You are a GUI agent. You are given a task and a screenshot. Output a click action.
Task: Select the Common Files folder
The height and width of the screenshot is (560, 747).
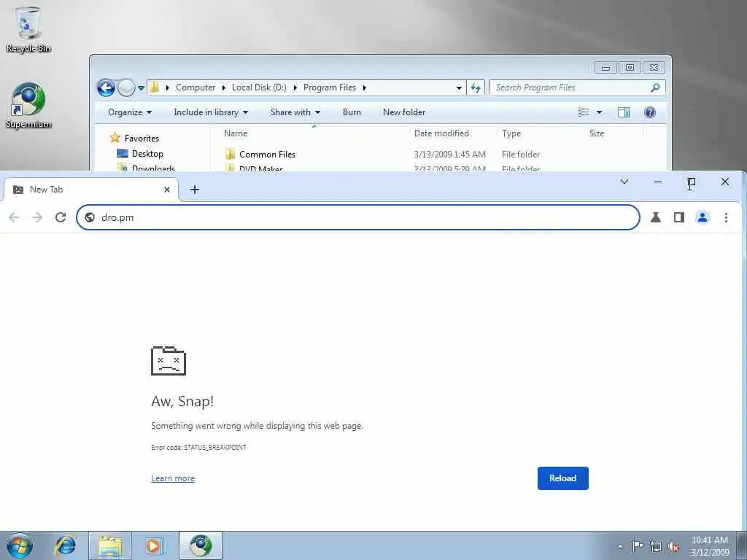(x=267, y=155)
